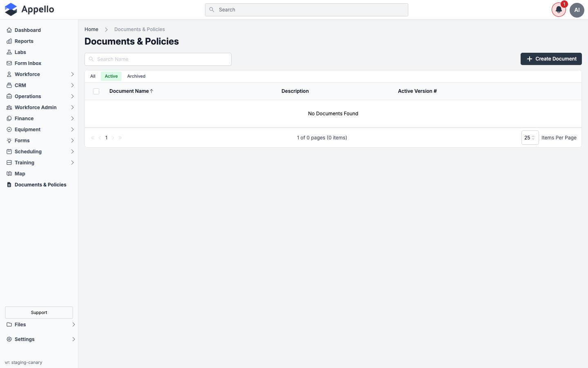Click the Appello logo icon
Viewport: 588px width, 368px height.
(x=11, y=9)
